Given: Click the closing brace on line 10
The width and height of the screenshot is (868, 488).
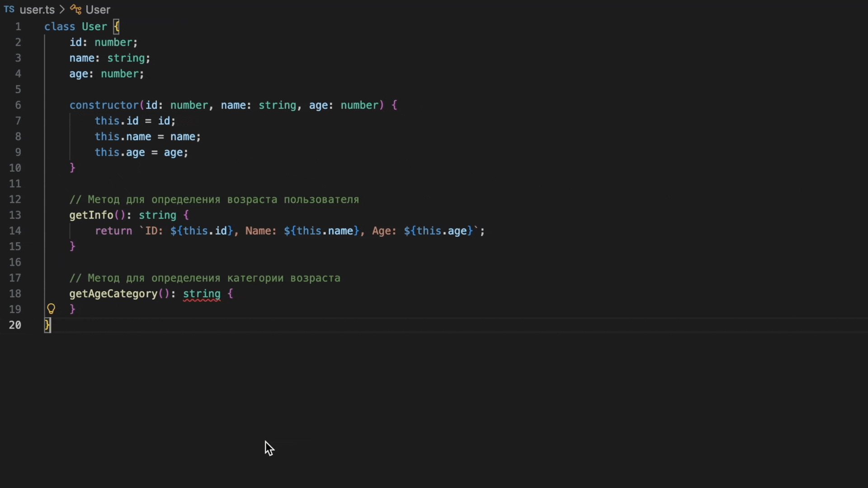Looking at the screenshot, I should tap(72, 168).
